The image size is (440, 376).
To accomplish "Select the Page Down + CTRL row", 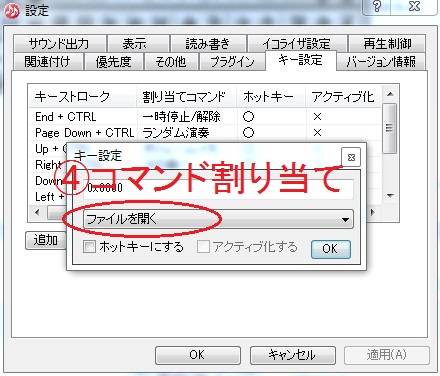I will 204,133.
